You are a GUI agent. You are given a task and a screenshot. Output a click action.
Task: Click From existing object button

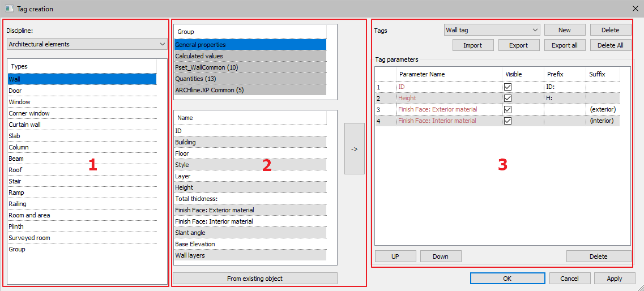pyautogui.click(x=255, y=279)
